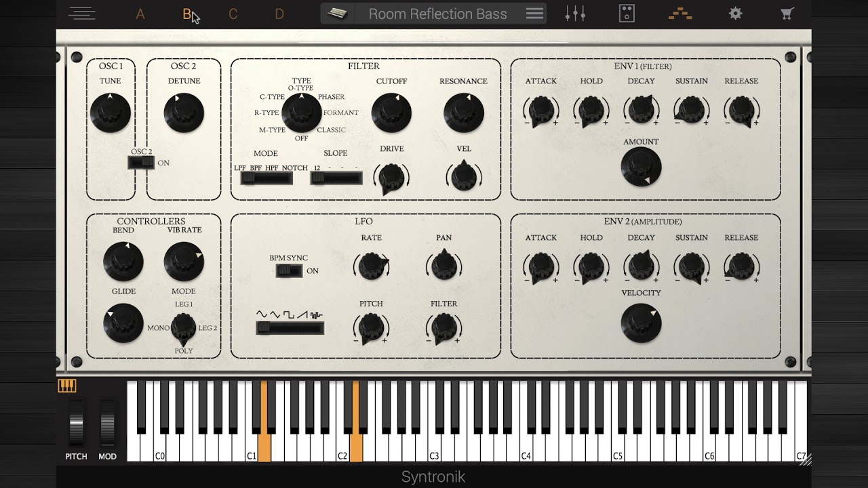868x488 pixels.
Task: Click the ENV 1 RELEASE knob
Action: pyautogui.click(x=741, y=110)
